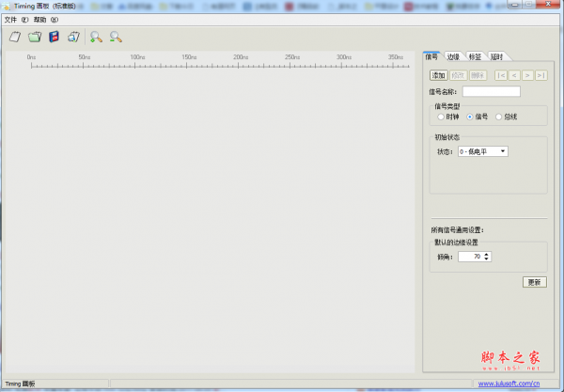Screen dimensions: 564x392
Task: Increase 倾角 value with up arrow
Action: click(487, 254)
